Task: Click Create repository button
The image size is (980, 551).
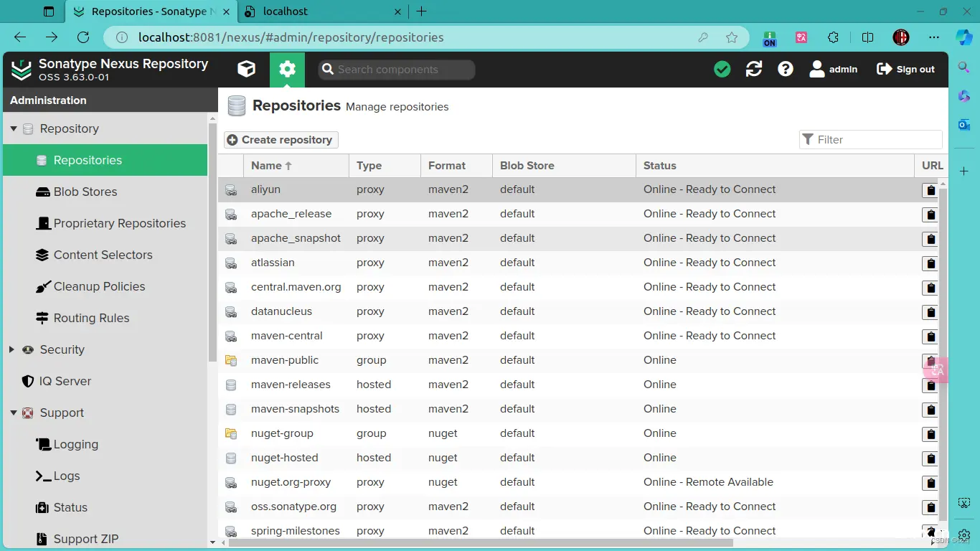Action: 281,140
